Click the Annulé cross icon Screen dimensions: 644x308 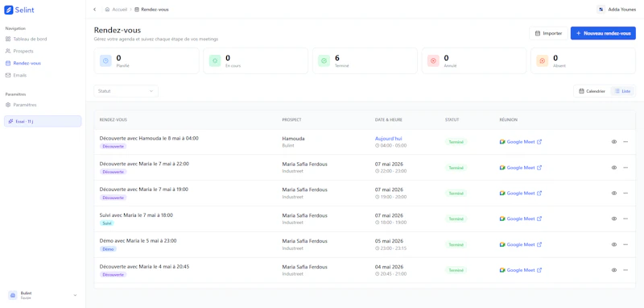pos(433,60)
